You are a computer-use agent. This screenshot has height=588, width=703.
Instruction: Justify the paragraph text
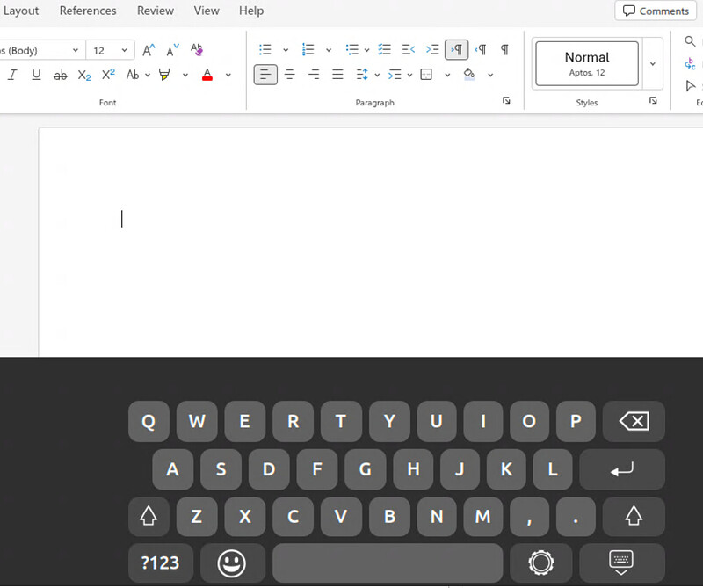(337, 75)
